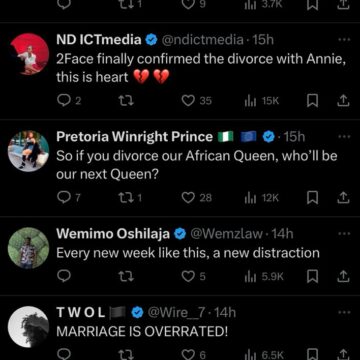Open Wemimo Oshilaja's profile avatar

click(x=29, y=248)
